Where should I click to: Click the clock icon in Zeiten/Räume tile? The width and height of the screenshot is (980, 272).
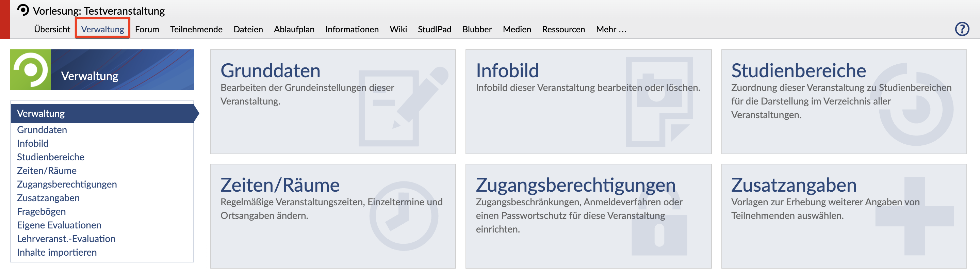[403, 216]
